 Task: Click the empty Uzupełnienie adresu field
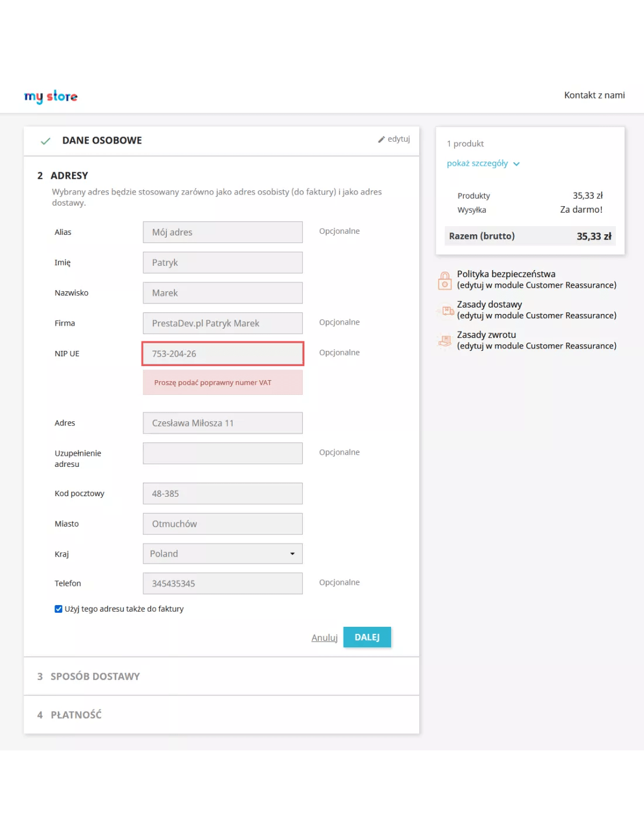coord(222,453)
